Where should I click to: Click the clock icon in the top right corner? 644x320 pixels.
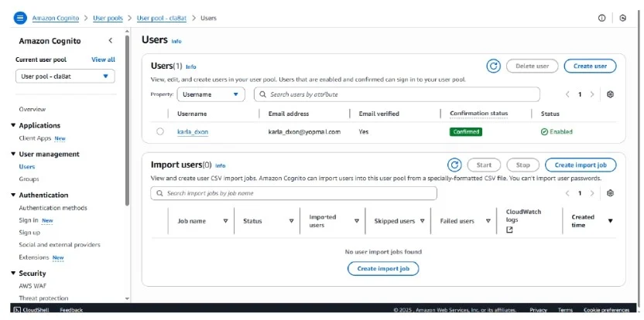[x=622, y=18]
